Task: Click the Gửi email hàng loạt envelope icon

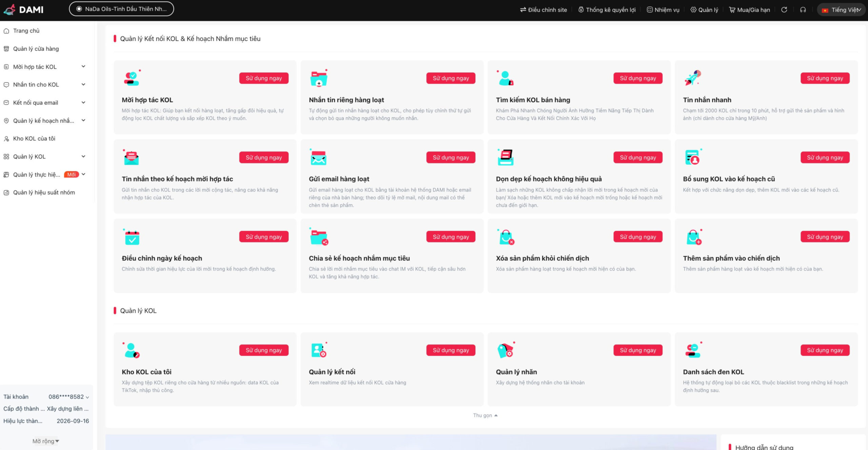Action: (x=318, y=157)
